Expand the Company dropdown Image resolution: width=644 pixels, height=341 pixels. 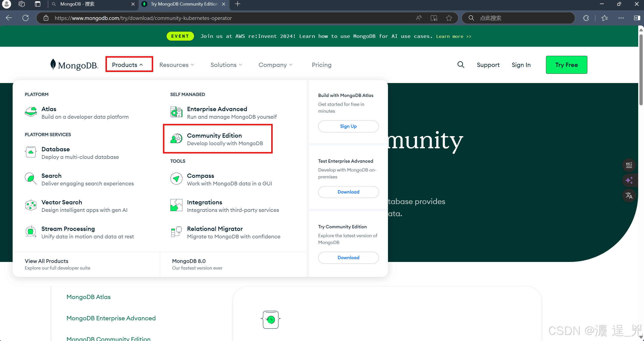coord(275,65)
